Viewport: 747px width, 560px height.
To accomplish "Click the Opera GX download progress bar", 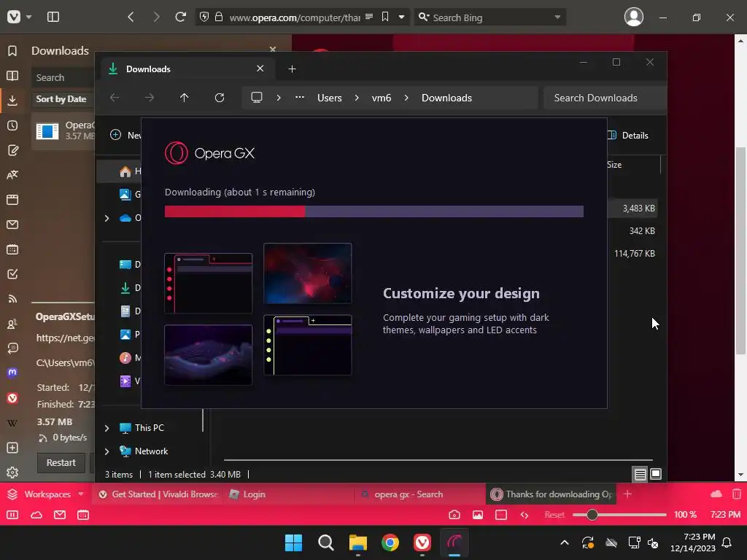I will (374, 211).
